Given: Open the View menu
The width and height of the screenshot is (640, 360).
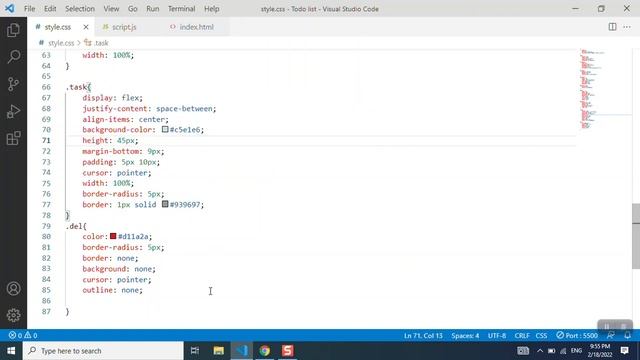Looking at the screenshot, I should (x=111, y=9).
